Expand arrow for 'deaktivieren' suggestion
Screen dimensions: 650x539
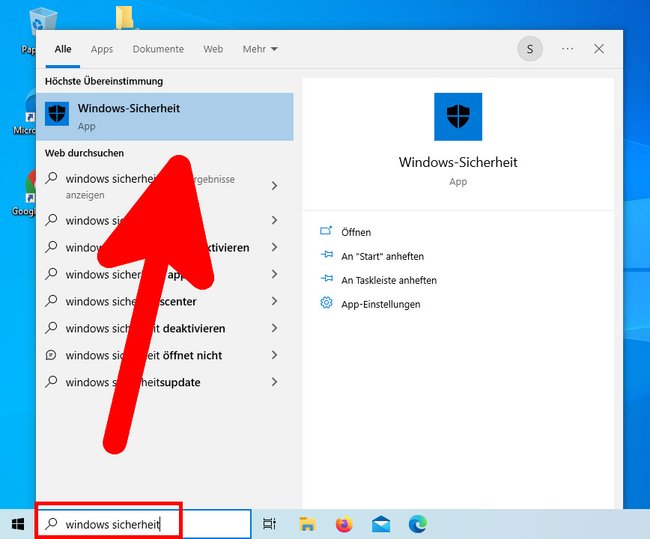pos(274,328)
